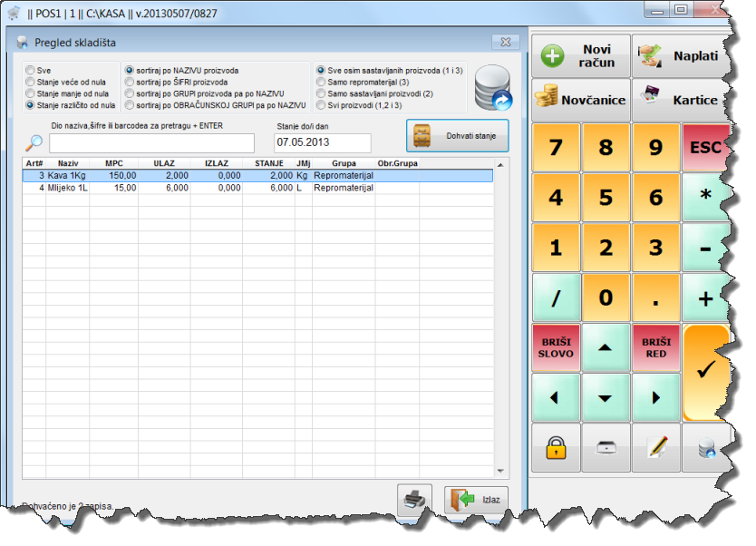This screenshot has height=546, width=756.
Task: Click the padlock lock icon
Action: pyautogui.click(x=554, y=447)
